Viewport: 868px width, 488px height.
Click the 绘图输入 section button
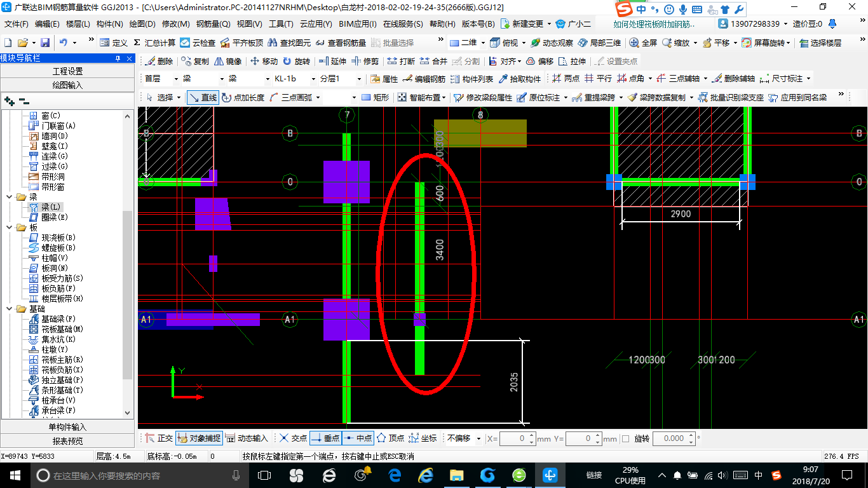[67, 85]
